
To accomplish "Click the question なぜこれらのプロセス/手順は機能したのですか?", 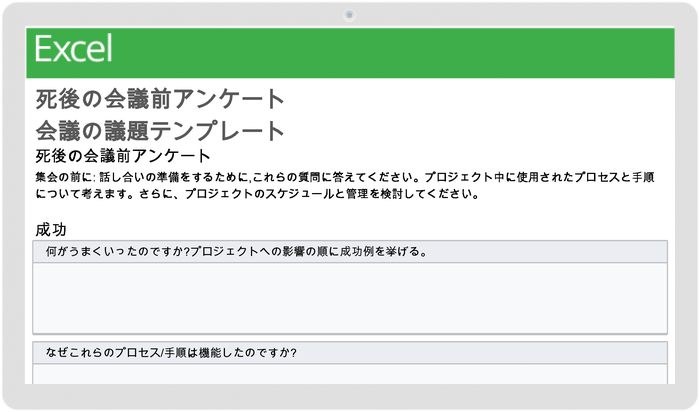I will point(350,353).
